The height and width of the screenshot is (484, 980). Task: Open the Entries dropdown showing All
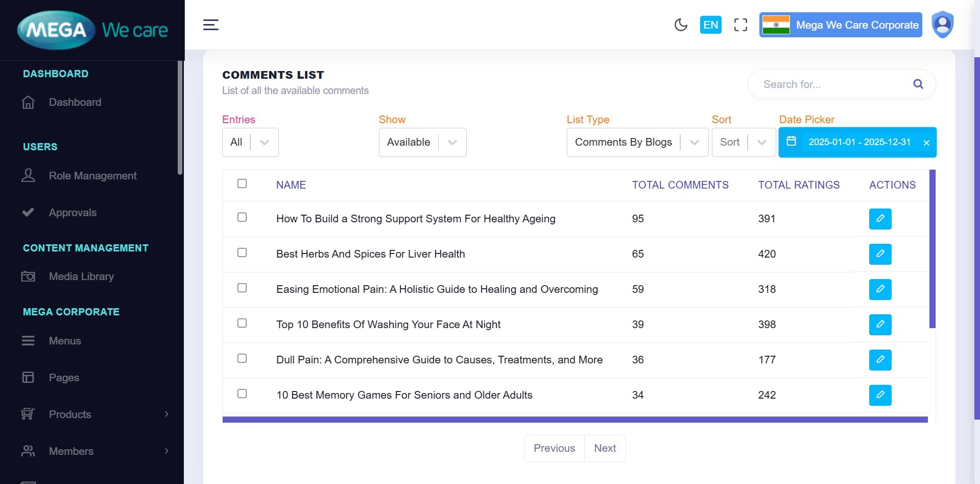pyautogui.click(x=250, y=142)
